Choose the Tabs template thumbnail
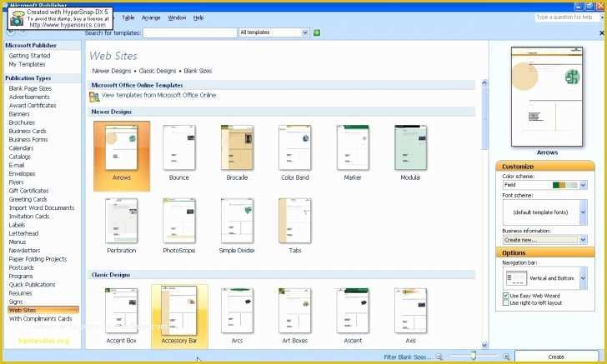 coord(295,221)
